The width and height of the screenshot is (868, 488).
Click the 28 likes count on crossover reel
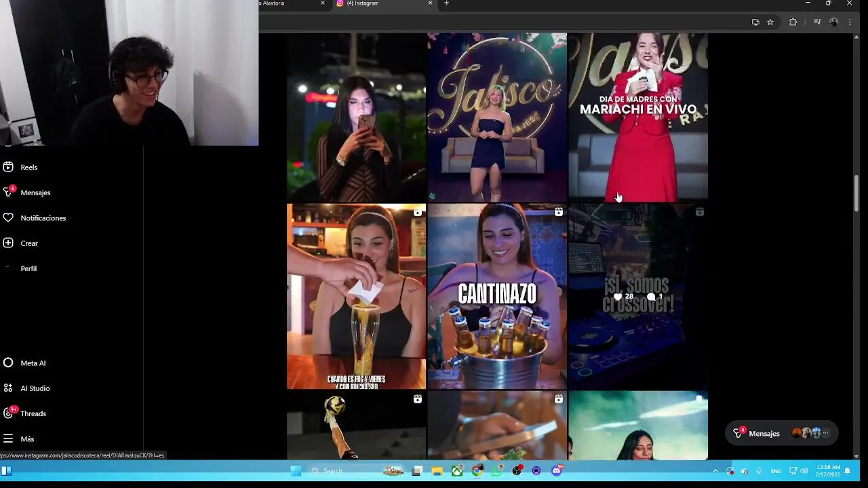(623, 297)
